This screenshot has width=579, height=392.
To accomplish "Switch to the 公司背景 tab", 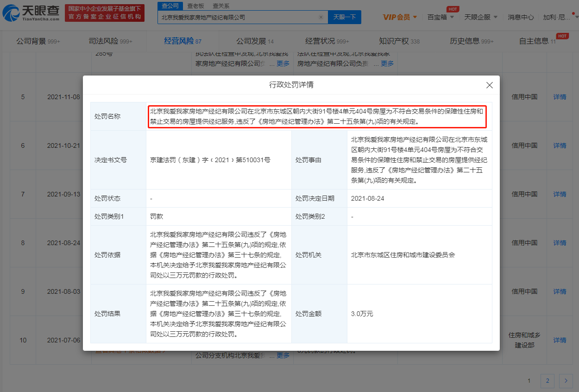I will click(x=38, y=41).
